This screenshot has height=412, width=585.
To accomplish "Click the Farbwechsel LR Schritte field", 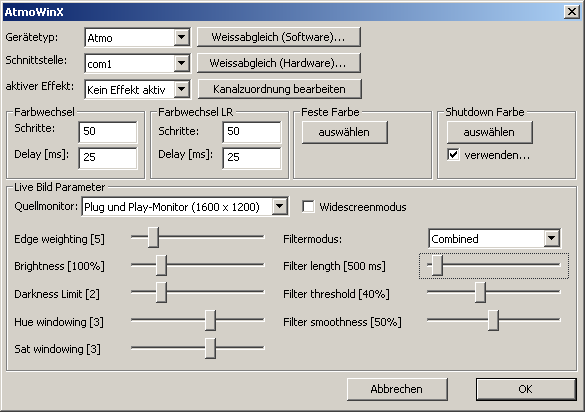I will click(x=252, y=132).
